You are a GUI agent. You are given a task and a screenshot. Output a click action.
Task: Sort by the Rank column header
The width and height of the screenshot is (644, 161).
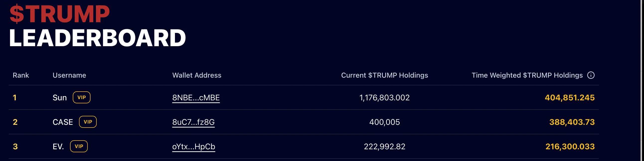pyautogui.click(x=21, y=75)
